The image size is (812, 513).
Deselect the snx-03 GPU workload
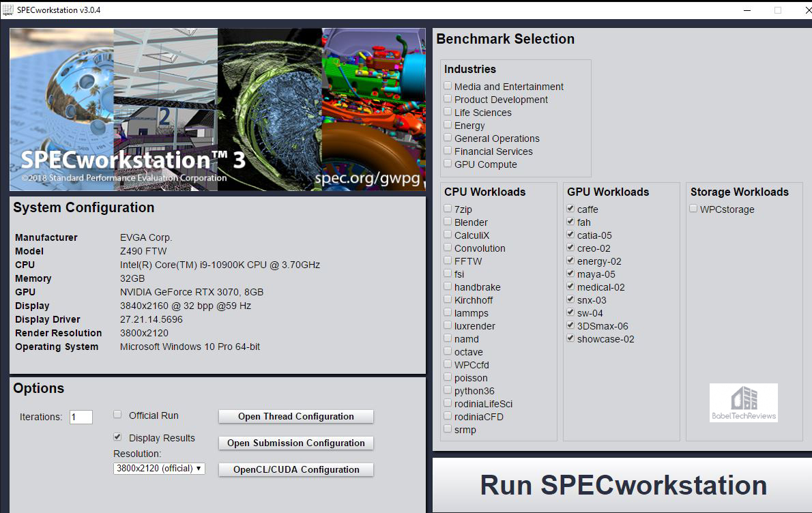pos(570,299)
